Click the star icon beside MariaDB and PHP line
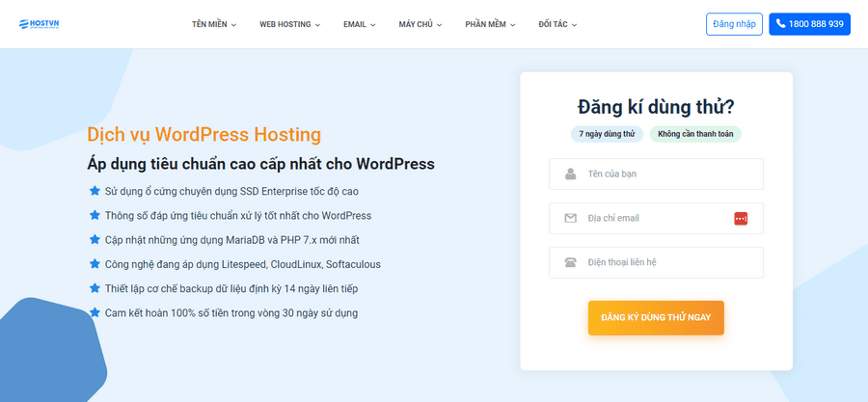The image size is (868, 402). [x=95, y=240]
